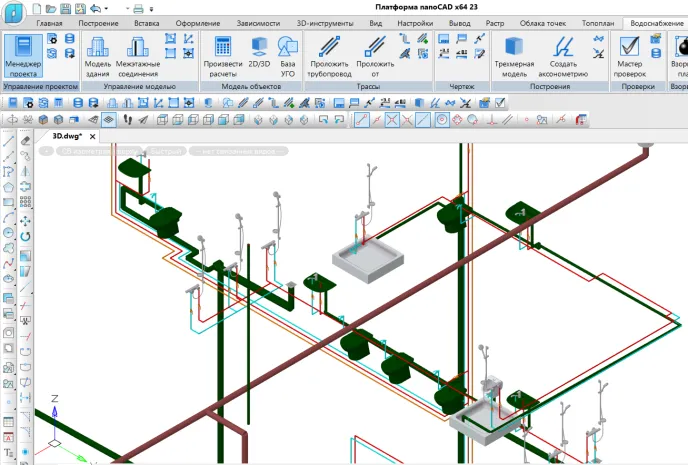The height and width of the screenshot is (465, 688).
Task: Run the Создать аксонометрию command
Action: 564,56
